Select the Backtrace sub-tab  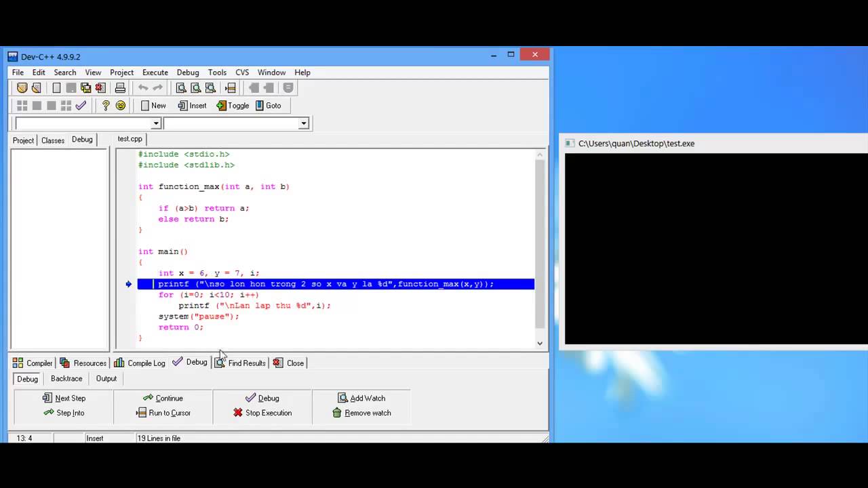[66, 379]
